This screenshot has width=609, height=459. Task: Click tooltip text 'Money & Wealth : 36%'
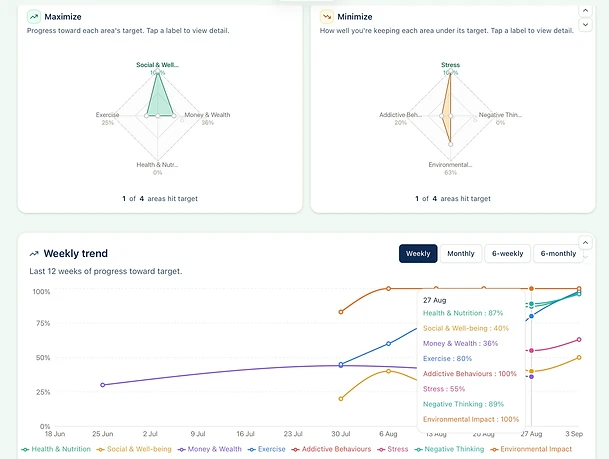pyautogui.click(x=460, y=343)
